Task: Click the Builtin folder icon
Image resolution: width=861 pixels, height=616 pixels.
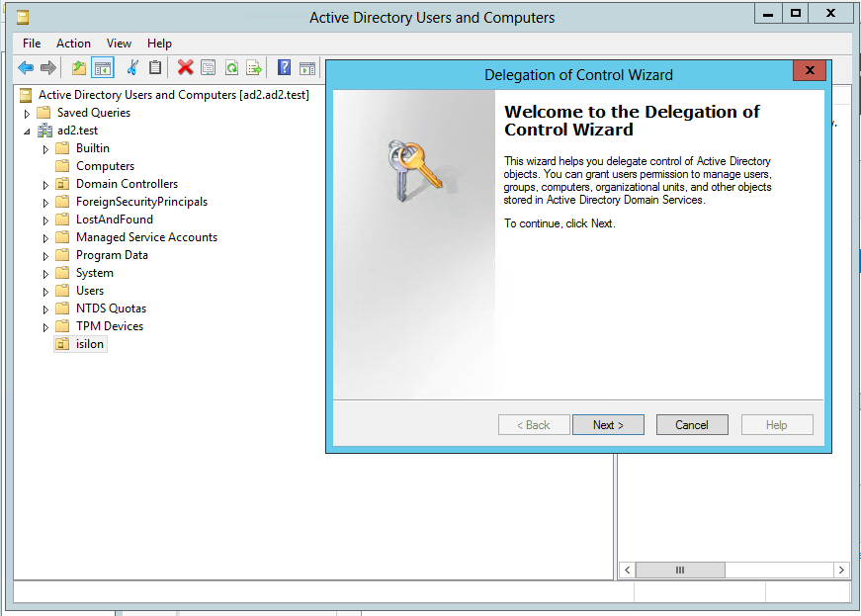Action: pyautogui.click(x=62, y=148)
